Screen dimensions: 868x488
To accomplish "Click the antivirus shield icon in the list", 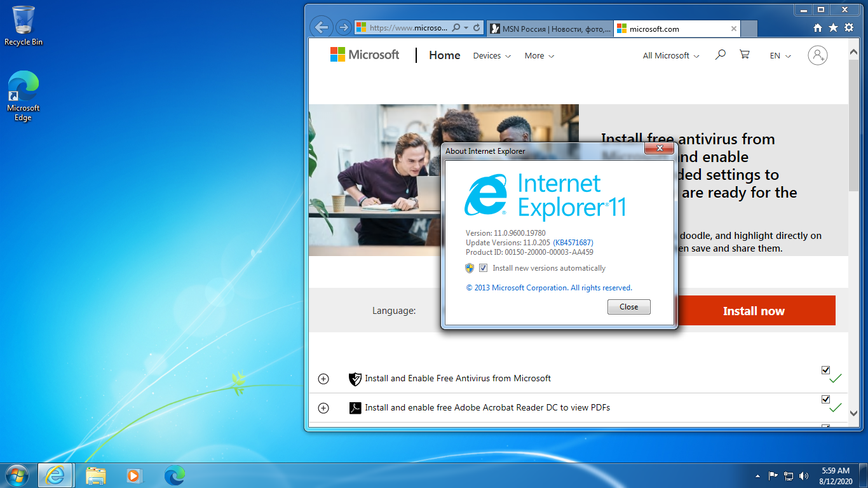I will 355,379.
